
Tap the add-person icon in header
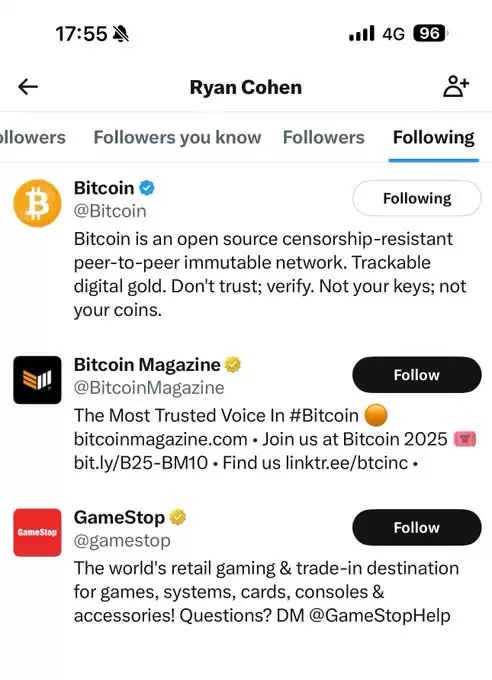coord(456,86)
